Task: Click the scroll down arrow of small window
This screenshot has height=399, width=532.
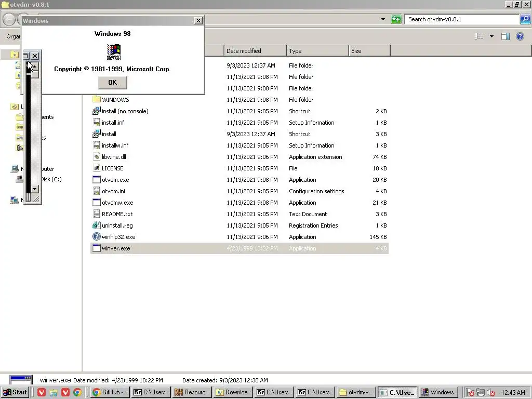Action: click(35, 189)
